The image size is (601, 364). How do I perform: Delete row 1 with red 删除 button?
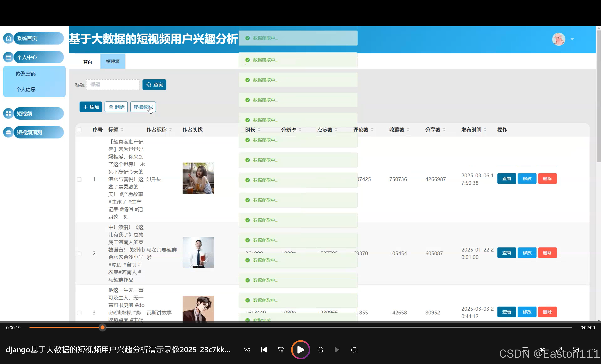pyautogui.click(x=547, y=179)
